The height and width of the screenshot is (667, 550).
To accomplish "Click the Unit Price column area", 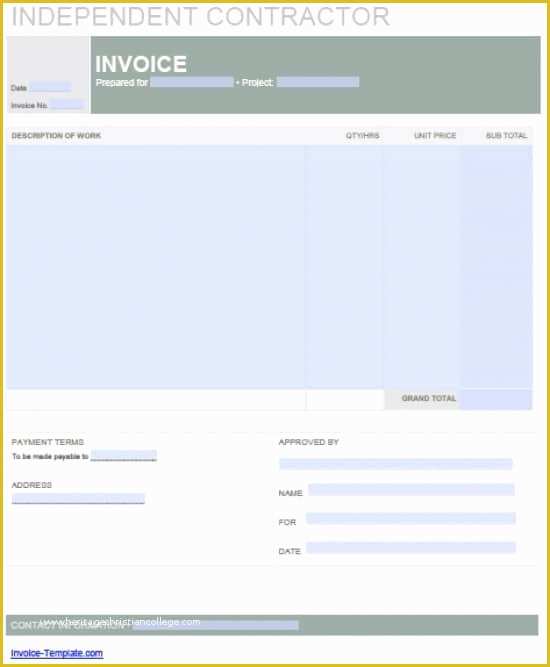I will (422, 267).
